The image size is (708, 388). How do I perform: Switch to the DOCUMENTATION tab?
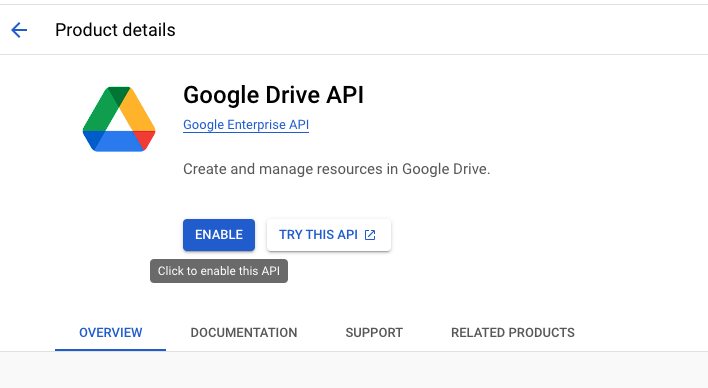pyautogui.click(x=244, y=333)
